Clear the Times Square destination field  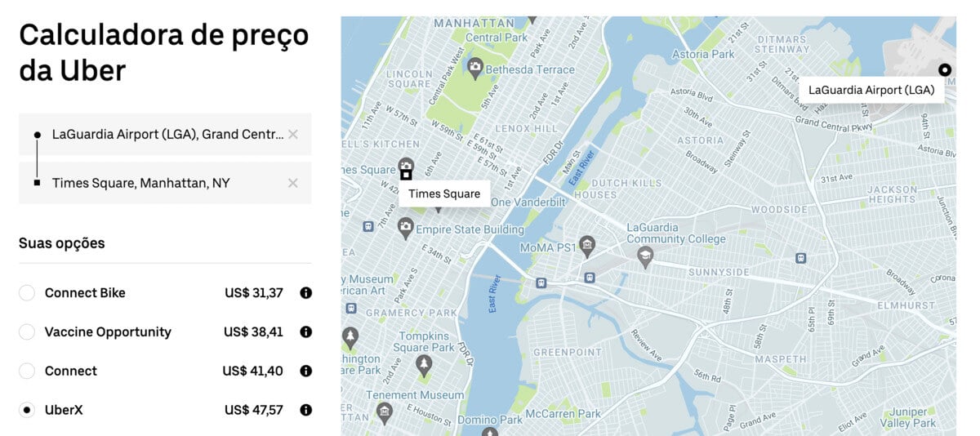pyautogui.click(x=292, y=183)
